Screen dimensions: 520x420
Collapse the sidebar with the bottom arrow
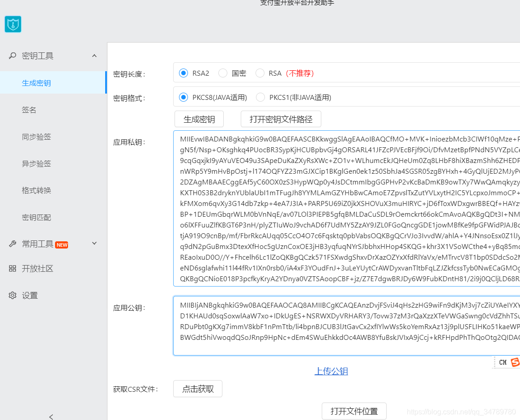(x=51, y=417)
